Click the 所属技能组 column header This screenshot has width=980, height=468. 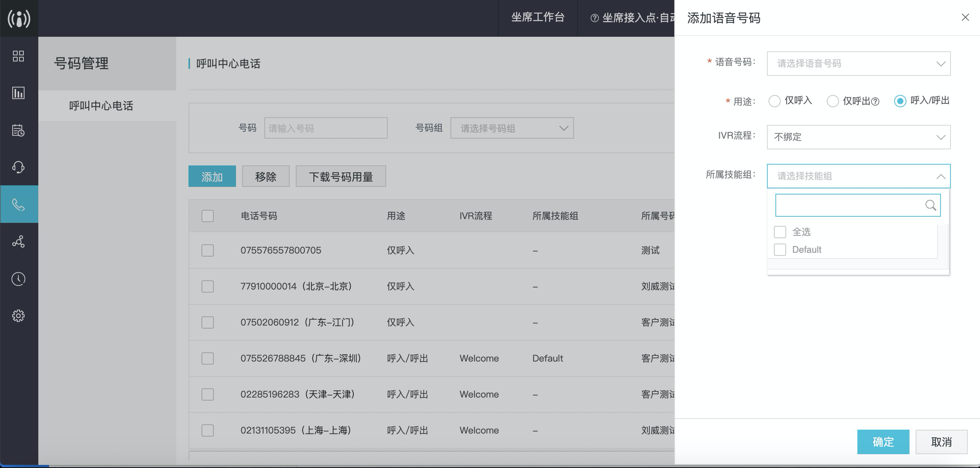(556, 216)
